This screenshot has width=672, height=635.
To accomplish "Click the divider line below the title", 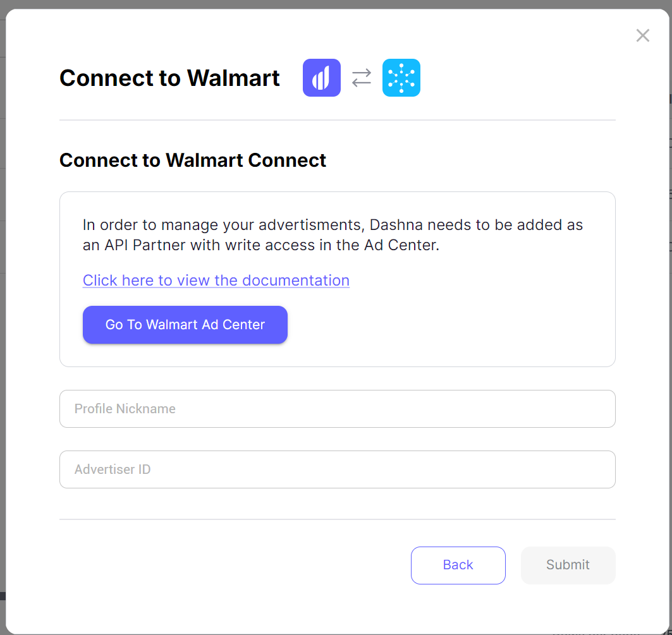I will (337, 120).
